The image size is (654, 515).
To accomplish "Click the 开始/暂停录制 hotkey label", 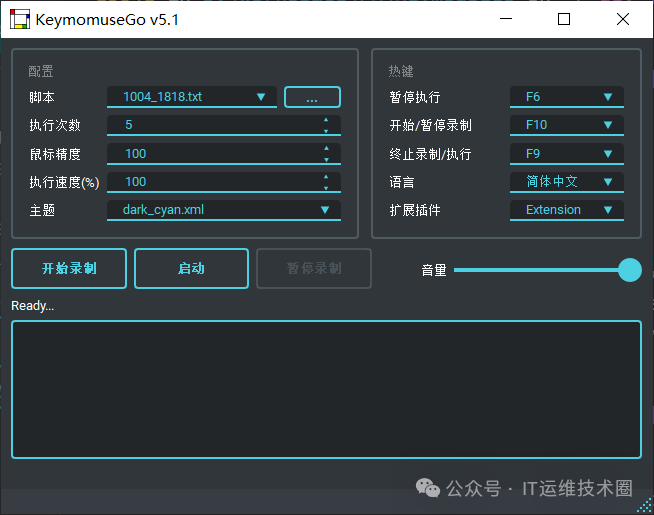I will pyautogui.click(x=430, y=125).
